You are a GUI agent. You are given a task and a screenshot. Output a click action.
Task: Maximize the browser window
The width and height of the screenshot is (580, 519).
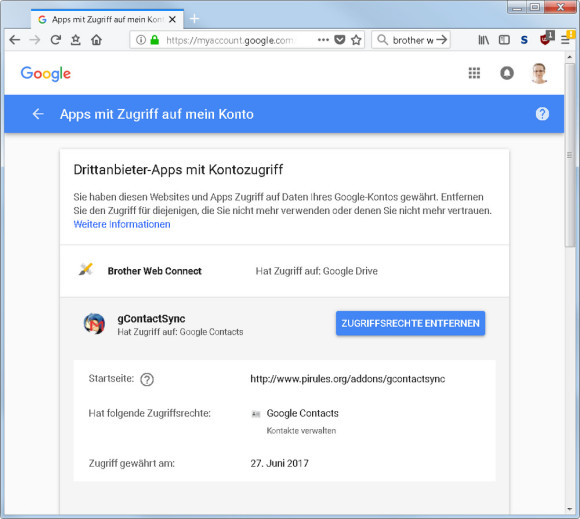[535, 7]
